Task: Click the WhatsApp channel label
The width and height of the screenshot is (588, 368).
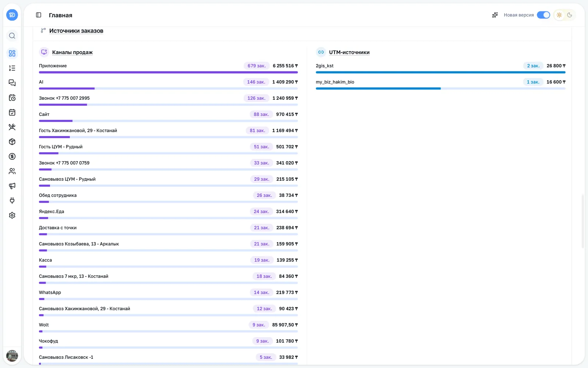Action: (50, 293)
